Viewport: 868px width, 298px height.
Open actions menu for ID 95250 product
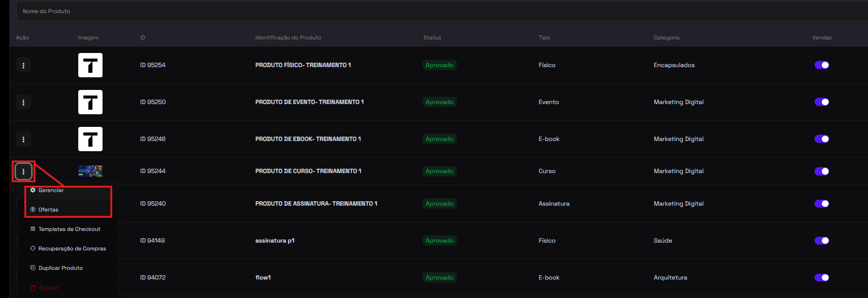click(23, 102)
